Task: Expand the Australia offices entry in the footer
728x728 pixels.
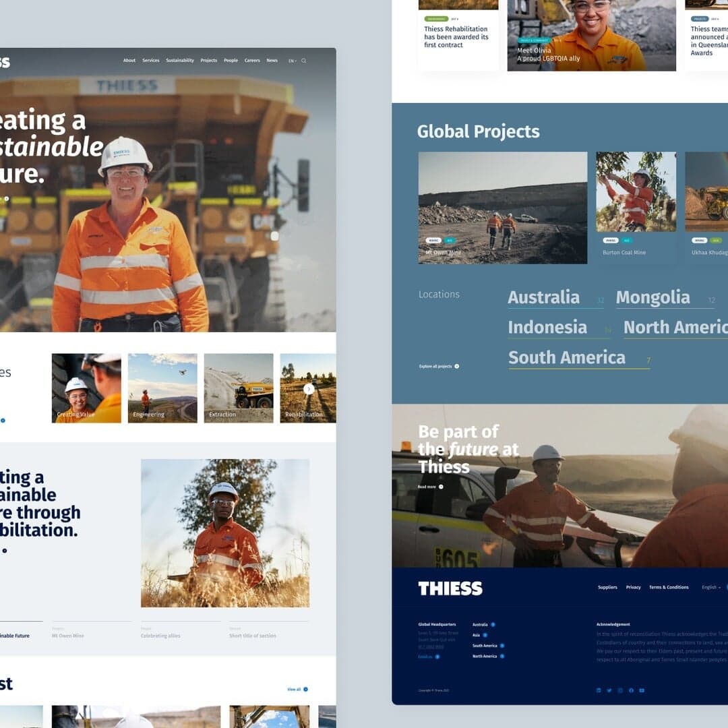Action: coord(493,625)
